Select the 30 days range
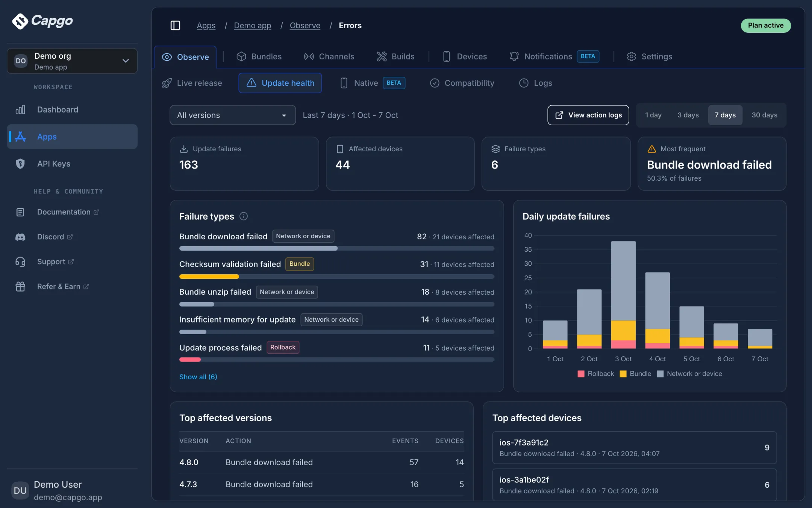This screenshot has height=508, width=812. 764,115
